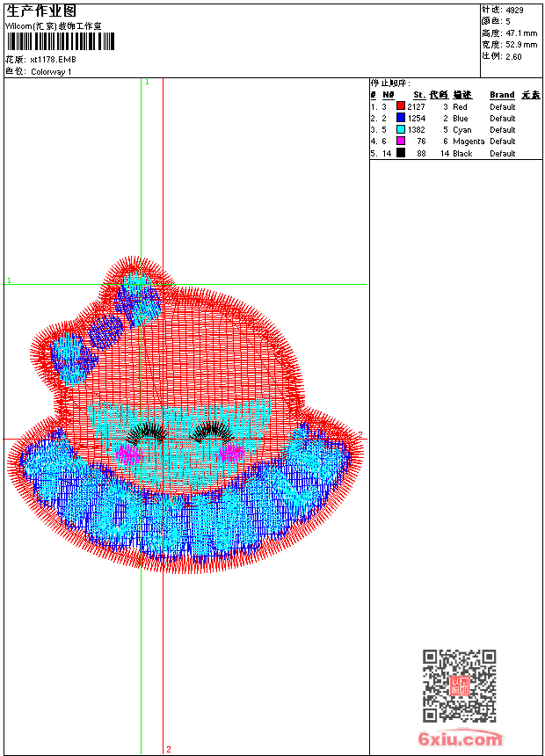Select the black thread color swatch
The image size is (545, 756).
pyautogui.click(x=401, y=153)
